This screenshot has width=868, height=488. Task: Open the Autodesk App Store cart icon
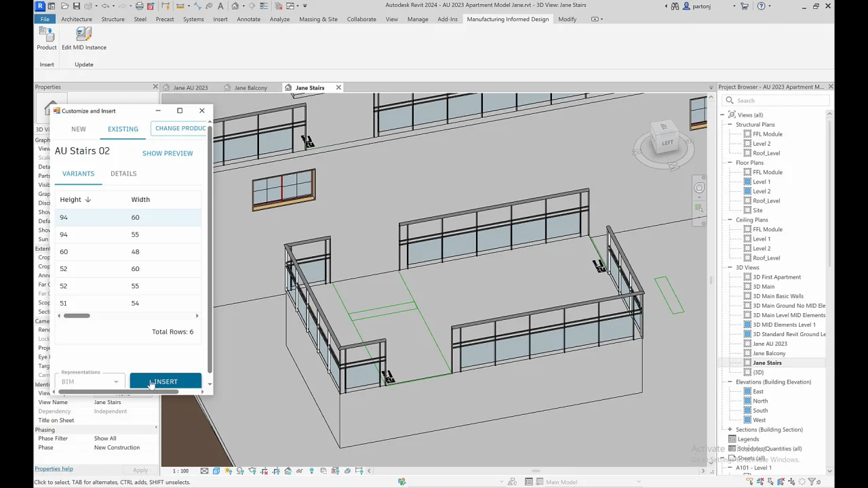point(745,6)
